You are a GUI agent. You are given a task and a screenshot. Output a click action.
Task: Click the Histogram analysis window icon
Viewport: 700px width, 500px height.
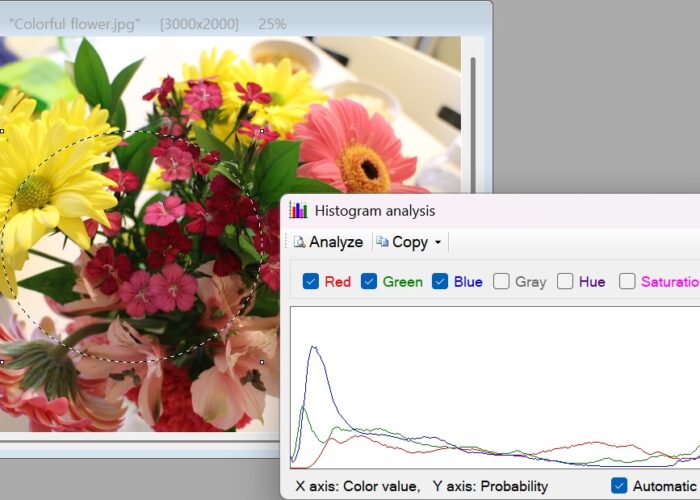point(298,211)
